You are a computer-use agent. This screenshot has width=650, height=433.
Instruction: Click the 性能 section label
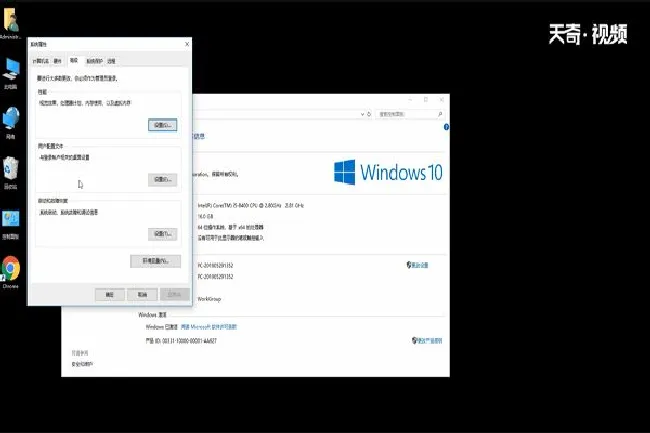pos(42,92)
